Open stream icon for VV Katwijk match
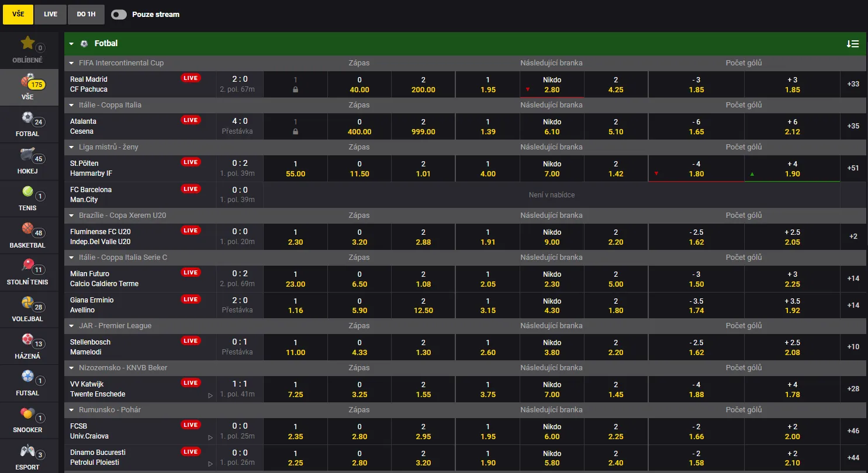The image size is (868, 473). point(210,395)
